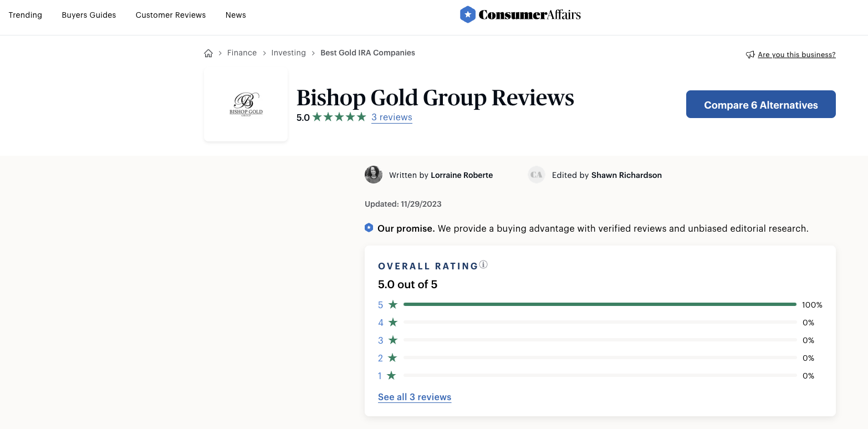Filter by 1 star rating row
Screen dimensions: 868x429
click(x=600, y=375)
